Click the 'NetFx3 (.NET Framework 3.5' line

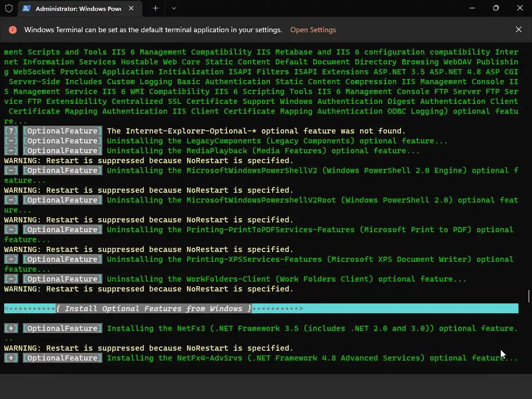click(261, 333)
